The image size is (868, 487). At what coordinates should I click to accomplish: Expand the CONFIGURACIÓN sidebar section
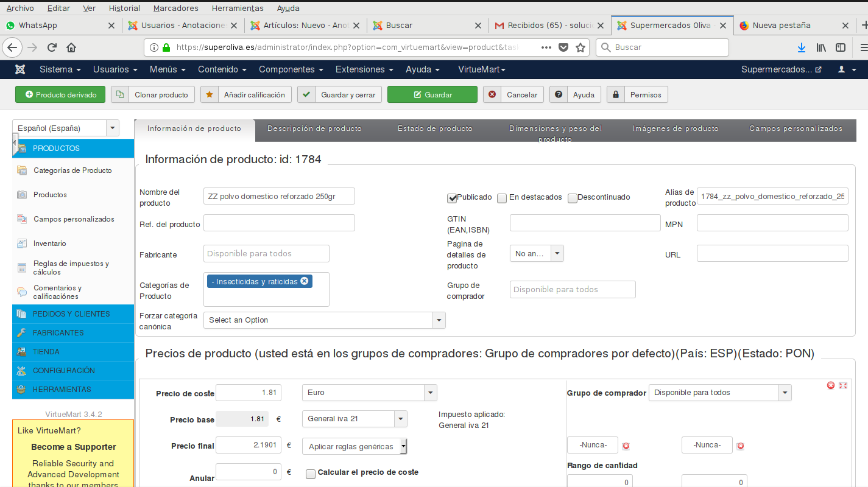[x=73, y=371]
